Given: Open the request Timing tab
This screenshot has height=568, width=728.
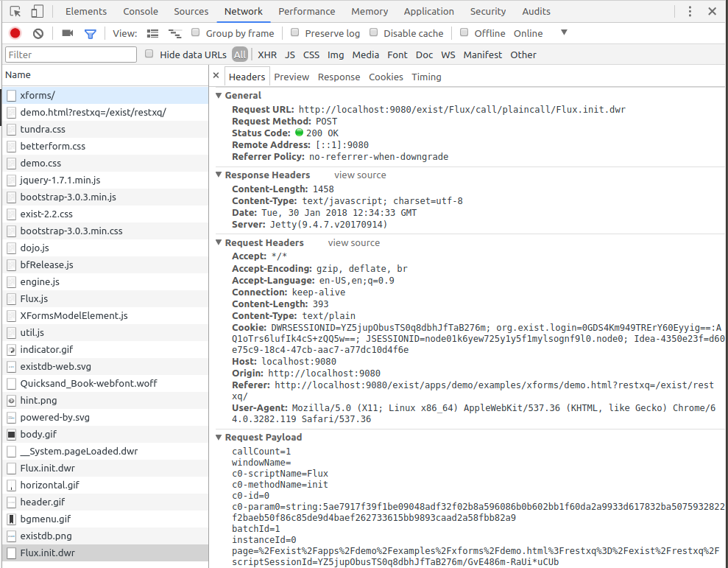Looking at the screenshot, I should pos(426,77).
